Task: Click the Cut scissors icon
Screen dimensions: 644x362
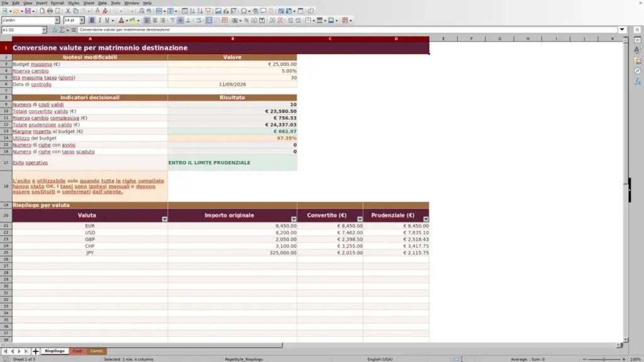Action: (68, 11)
